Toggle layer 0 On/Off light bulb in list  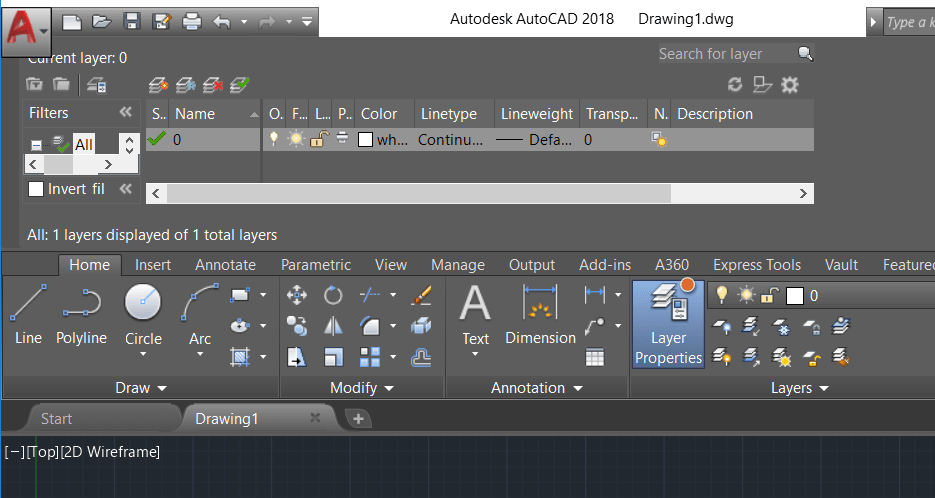[x=274, y=139]
